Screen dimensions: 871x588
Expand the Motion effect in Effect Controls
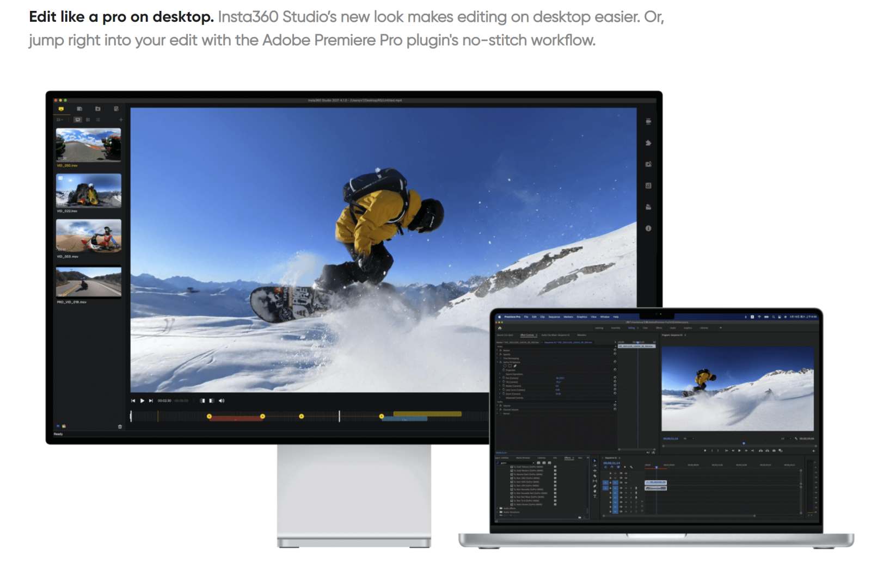(497, 350)
